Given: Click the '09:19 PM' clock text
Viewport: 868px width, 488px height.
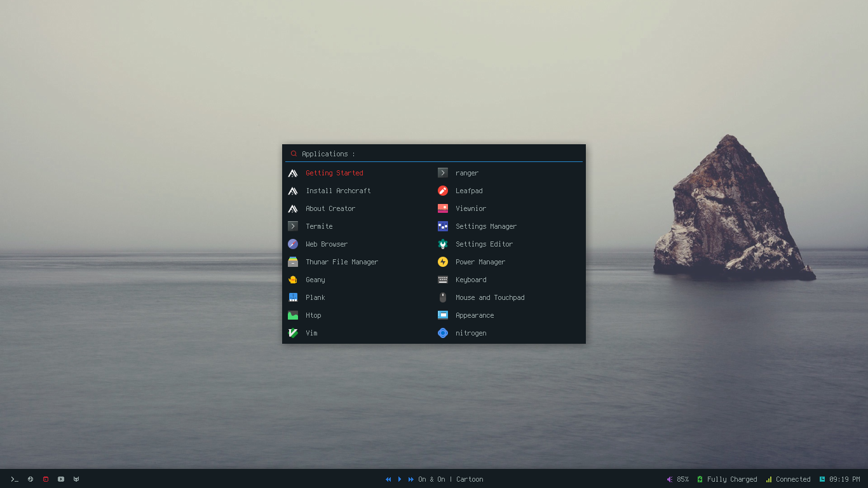Looking at the screenshot, I should pos(844,479).
